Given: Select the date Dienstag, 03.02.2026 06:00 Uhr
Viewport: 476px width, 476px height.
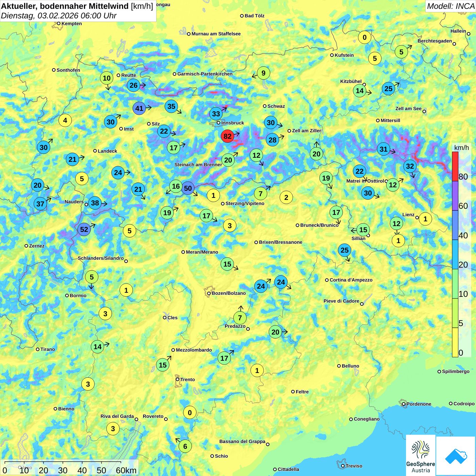Looking at the screenshot, I should click(58, 16).
